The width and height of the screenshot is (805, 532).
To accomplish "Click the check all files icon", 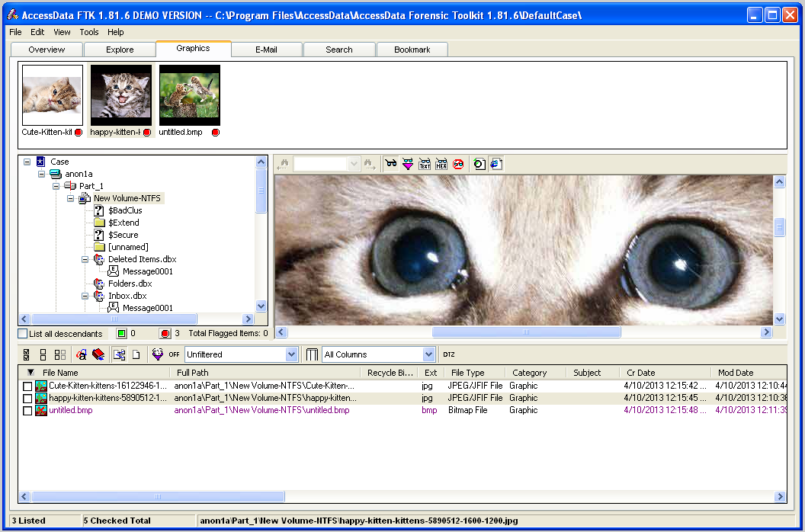I will pyautogui.click(x=27, y=354).
